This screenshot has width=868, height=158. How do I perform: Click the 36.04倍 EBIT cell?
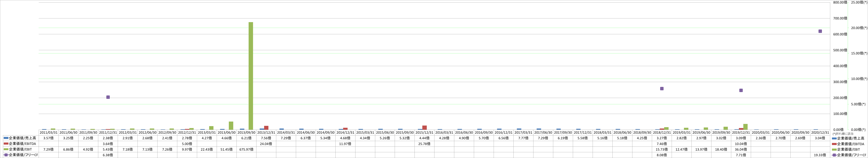pos(741,149)
